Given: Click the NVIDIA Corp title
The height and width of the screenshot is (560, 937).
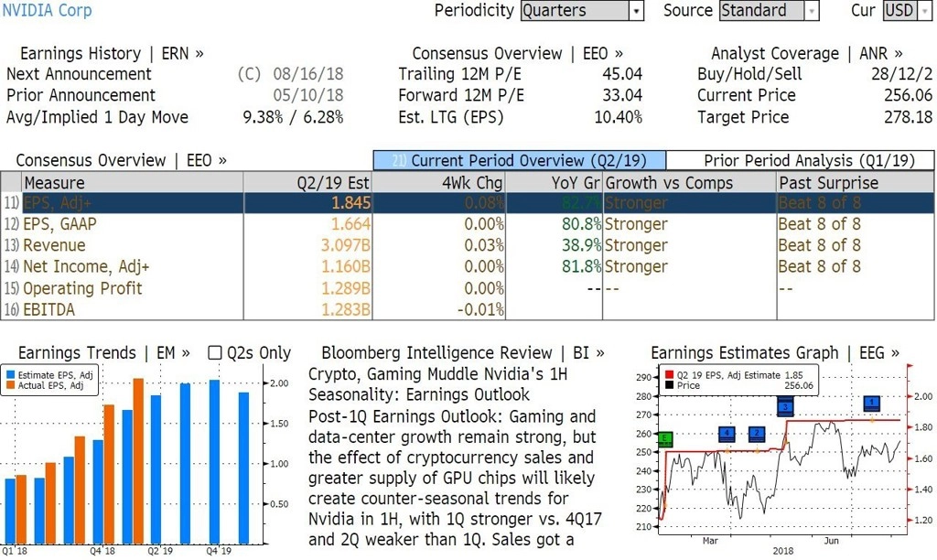Looking at the screenshot, I should (48, 11).
